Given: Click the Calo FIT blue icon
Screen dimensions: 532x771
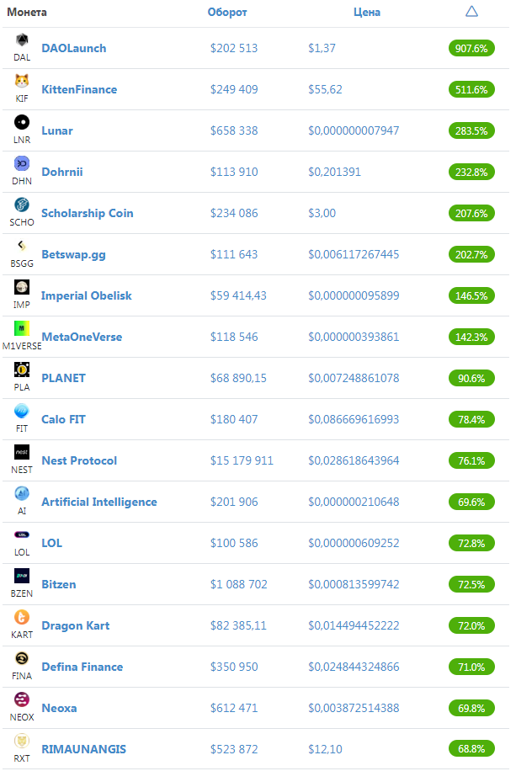Looking at the screenshot, I should [22, 411].
